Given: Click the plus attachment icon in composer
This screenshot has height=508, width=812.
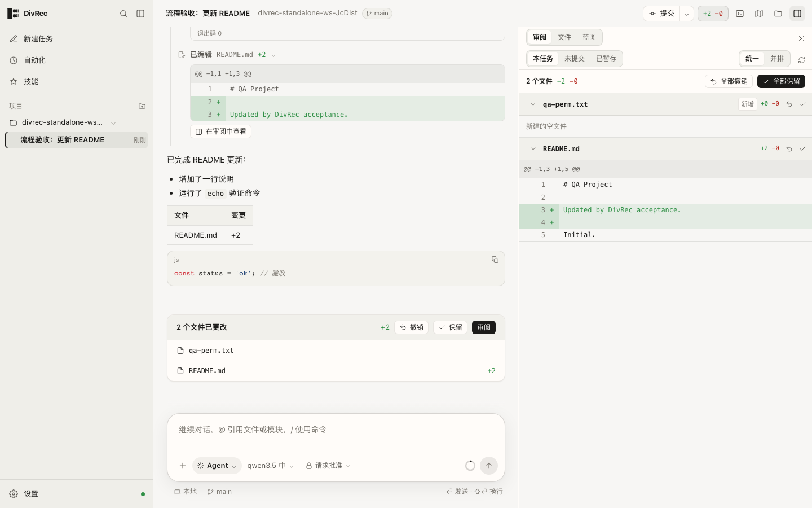Looking at the screenshot, I should pos(183,466).
